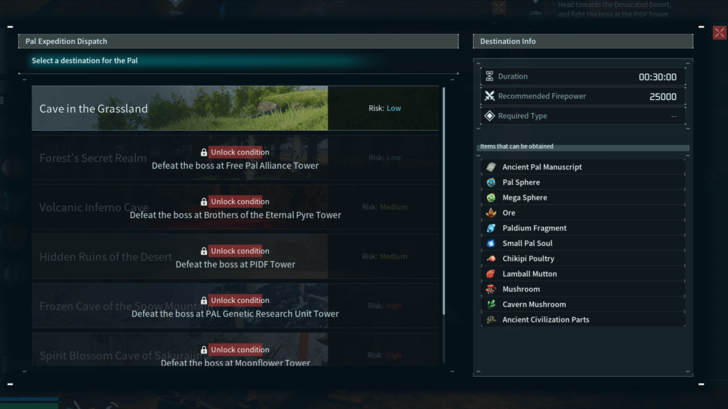Click the Ancient Civilization Parts text
The height and width of the screenshot is (409, 728).
coord(546,319)
